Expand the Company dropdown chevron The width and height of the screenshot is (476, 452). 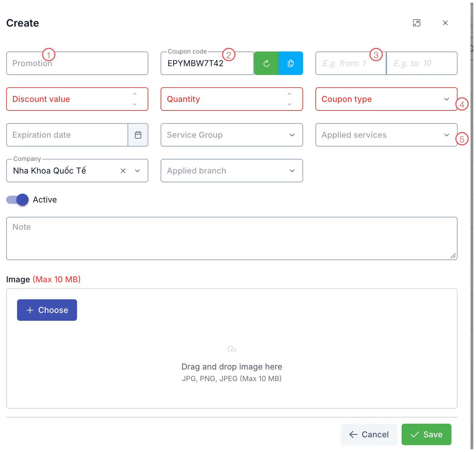point(137,171)
